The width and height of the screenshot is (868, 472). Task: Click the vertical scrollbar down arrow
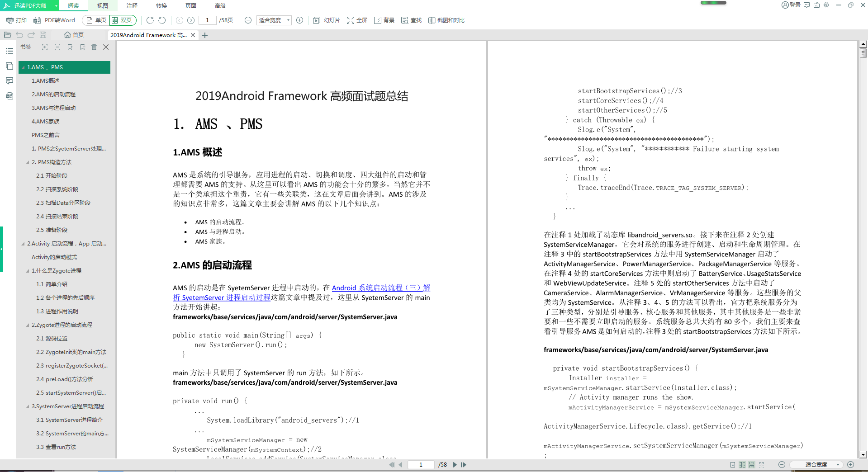pos(863,455)
